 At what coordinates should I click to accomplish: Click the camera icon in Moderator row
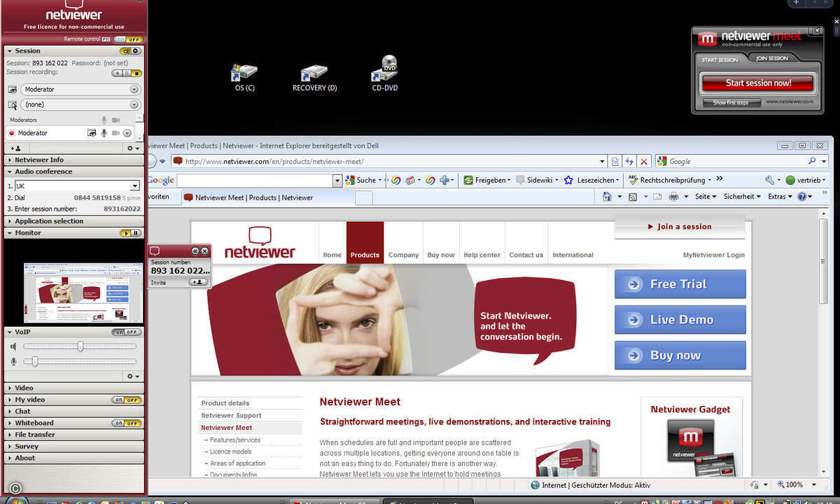coord(115,133)
